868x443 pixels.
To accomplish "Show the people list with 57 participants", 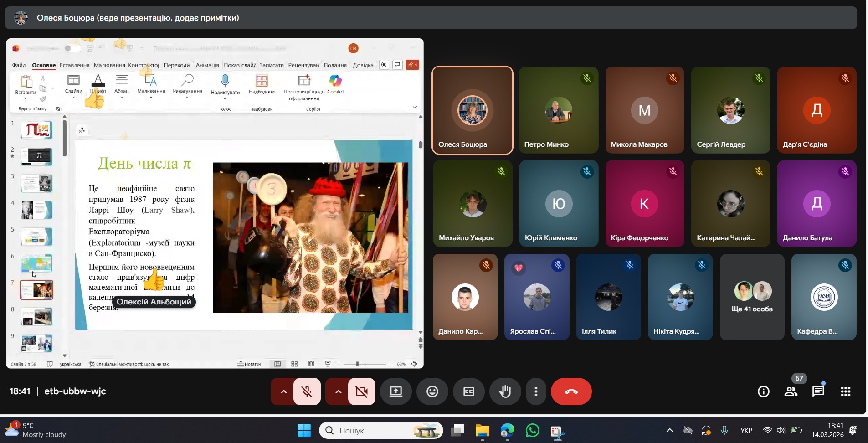I will click(791, 391).
